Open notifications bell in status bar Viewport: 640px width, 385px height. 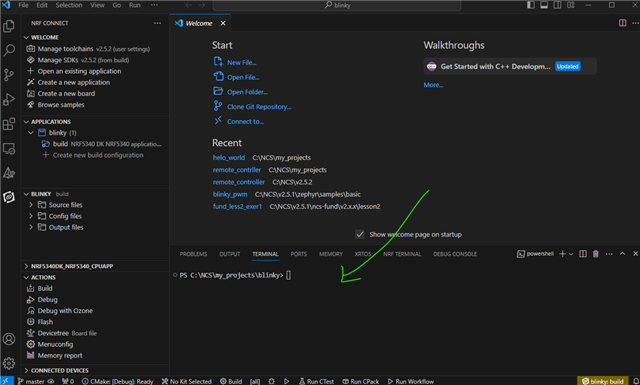pyautogui.click(x=635, y=381)
